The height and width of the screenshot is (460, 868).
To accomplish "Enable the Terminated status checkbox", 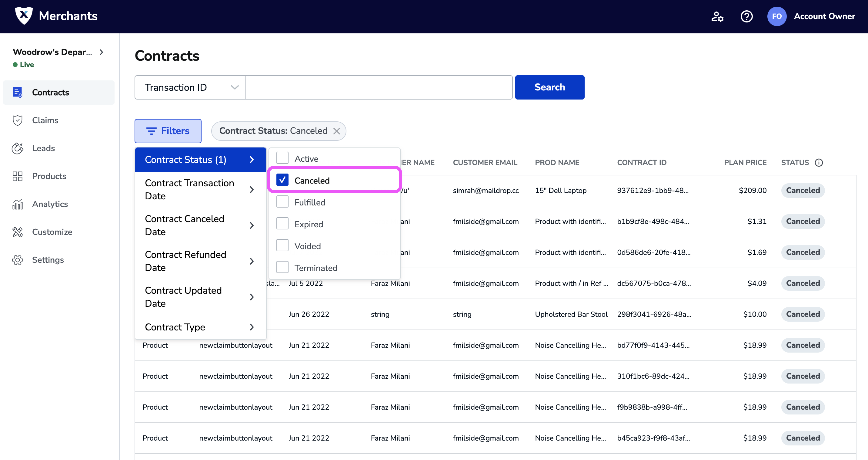I will point(282,268).
